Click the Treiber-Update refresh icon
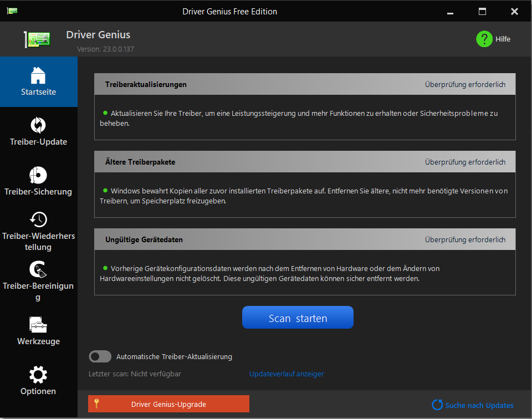 (x=38, y=125)
